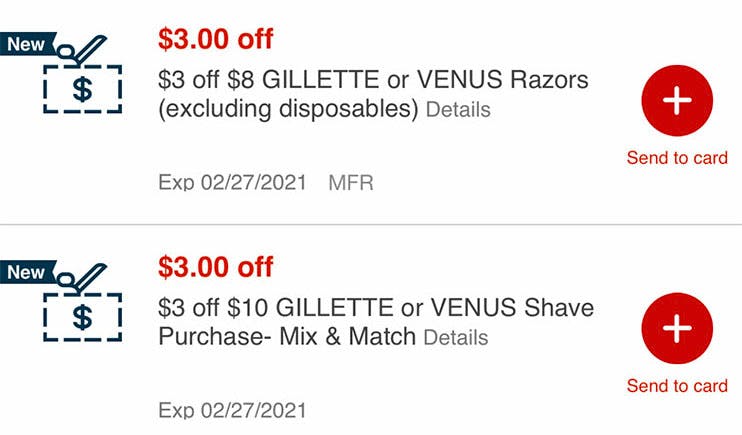
Task: Select the dashed dollar coupon graphic for Shave Purchase offer
Action: [83, 317]
